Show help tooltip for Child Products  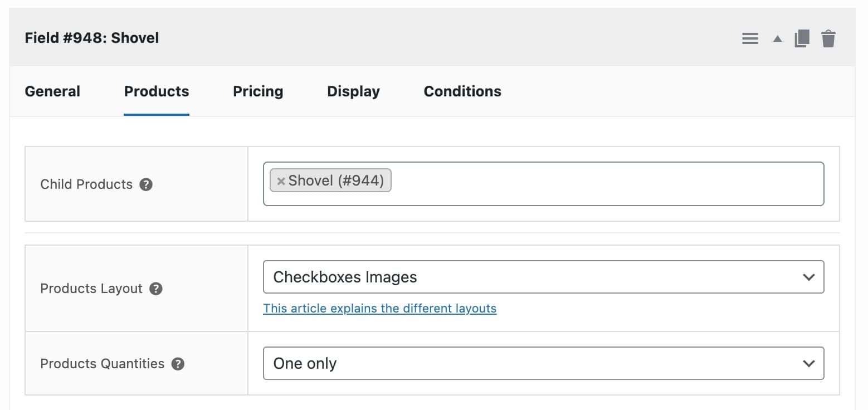[x=146, y=184]
